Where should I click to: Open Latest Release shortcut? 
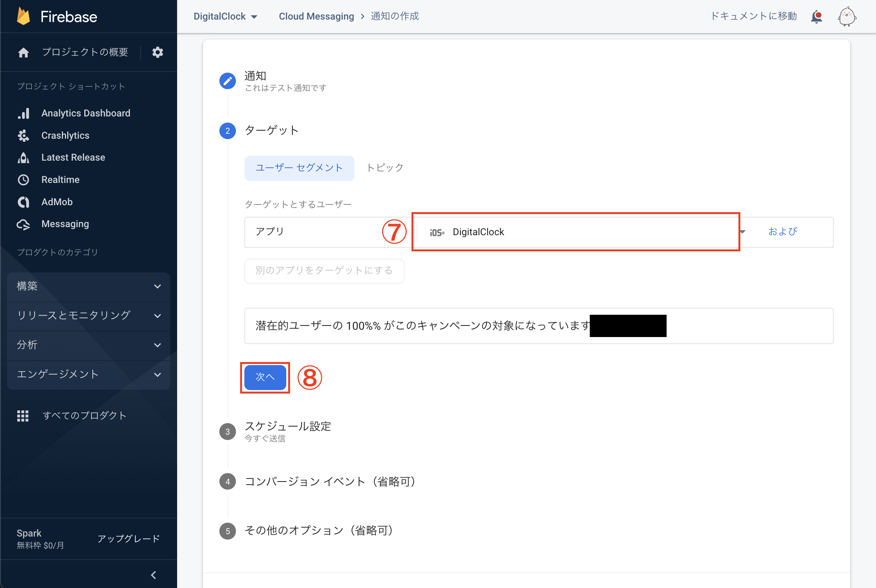(73, 157)
